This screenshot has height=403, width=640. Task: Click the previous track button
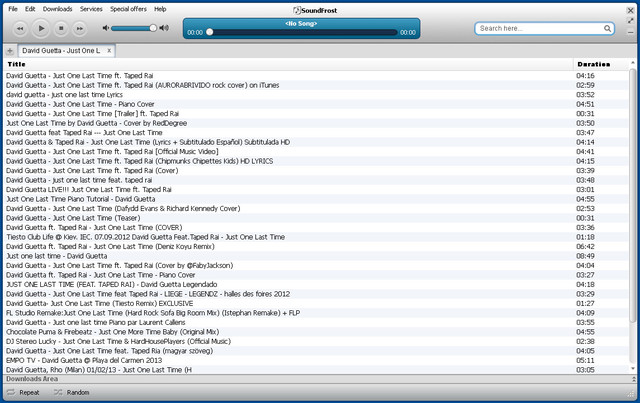[x=20, y=29]
